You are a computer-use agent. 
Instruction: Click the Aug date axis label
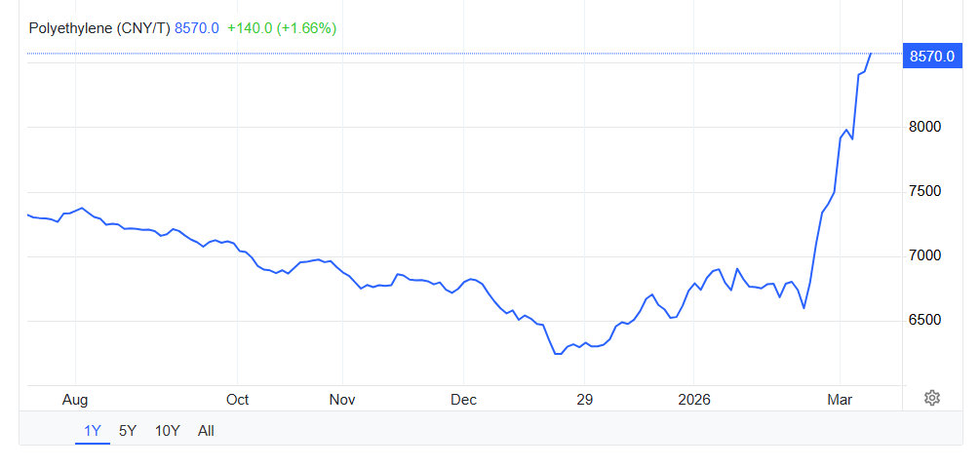point(75,400)
